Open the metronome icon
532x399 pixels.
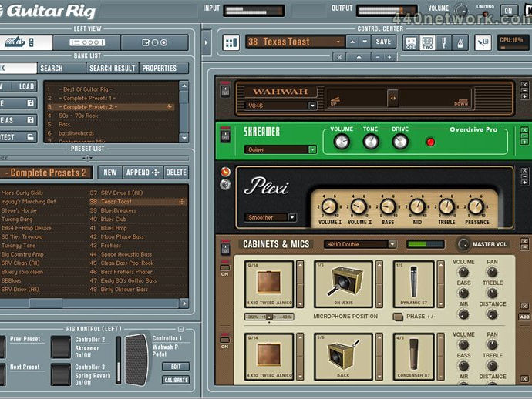pos(460,43)
